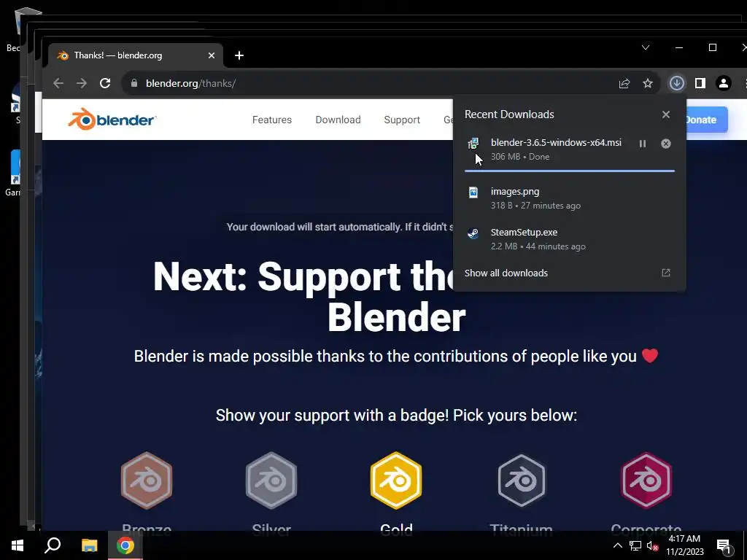Image resolution: width=747 pixels, height=560 pixels.
Task: Click the Blender logo in site header
Action: pos(112,119)
